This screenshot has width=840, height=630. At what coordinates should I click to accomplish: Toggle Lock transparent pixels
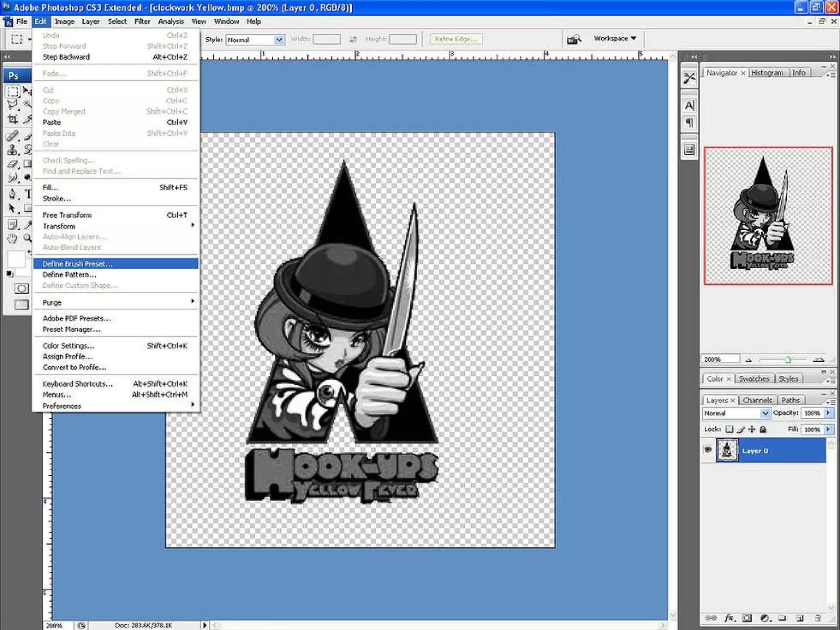(x=729, y=429)
